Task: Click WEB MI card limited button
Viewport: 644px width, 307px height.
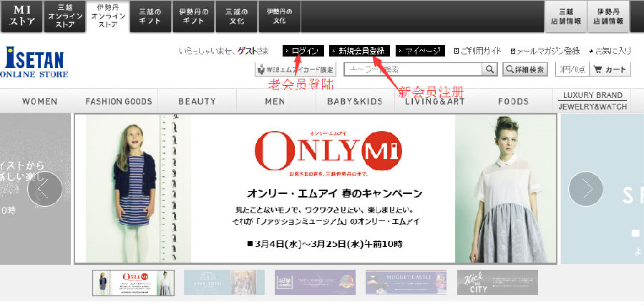Action: (x=295, y=69)
